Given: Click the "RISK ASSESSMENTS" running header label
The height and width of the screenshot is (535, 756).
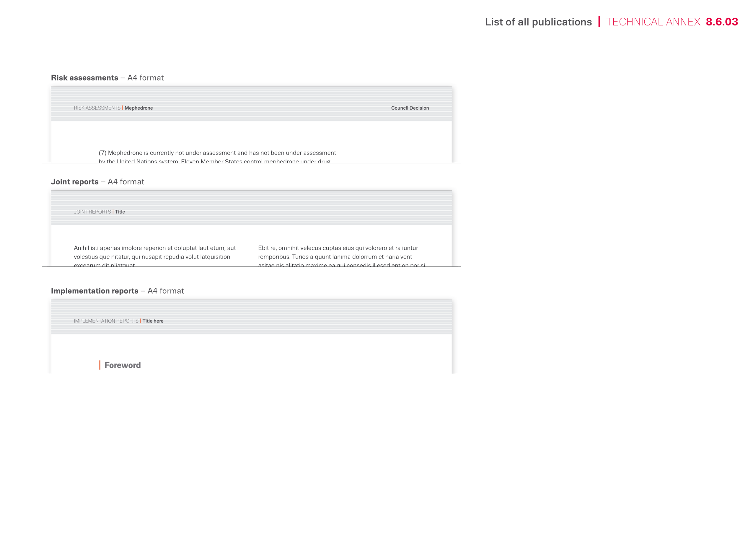Looking at the screenshot, I should (97, 108).
